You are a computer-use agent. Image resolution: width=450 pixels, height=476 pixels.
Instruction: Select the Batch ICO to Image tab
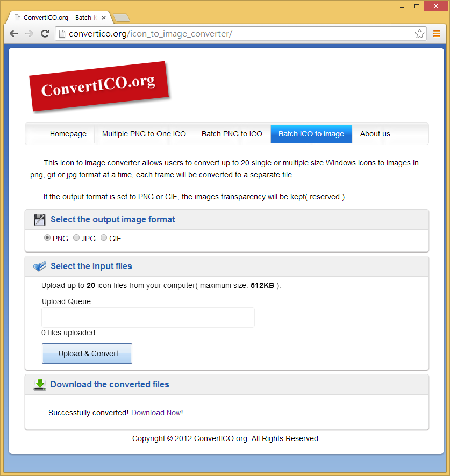coord(311,134)
